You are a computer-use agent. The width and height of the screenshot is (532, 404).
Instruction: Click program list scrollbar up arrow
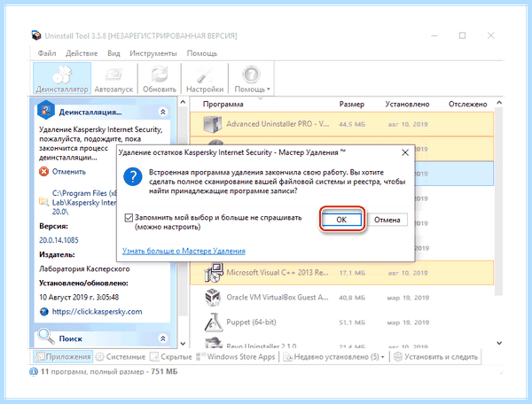pyautogui.click(x=498, y=103)
